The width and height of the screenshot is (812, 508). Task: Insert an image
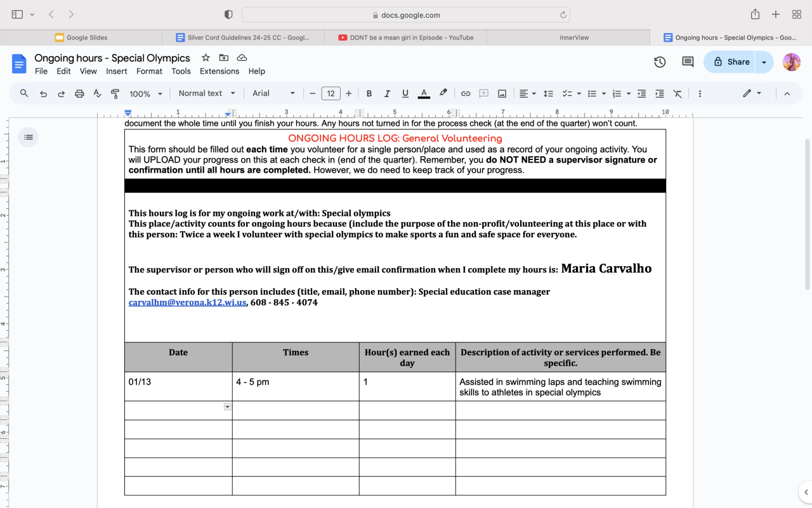tap(502, 93)
